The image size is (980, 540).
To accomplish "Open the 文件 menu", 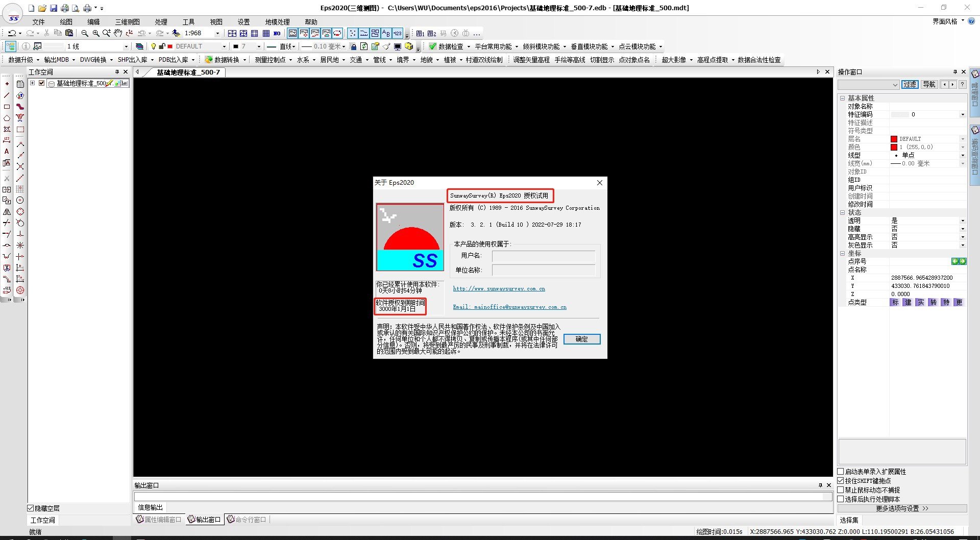I will [38, 22].
